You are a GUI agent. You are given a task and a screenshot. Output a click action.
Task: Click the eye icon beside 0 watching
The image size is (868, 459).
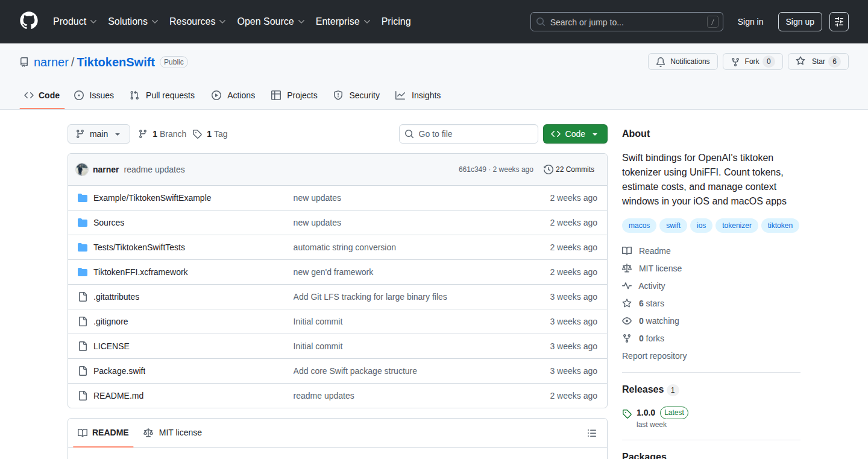tap(627, 321)
